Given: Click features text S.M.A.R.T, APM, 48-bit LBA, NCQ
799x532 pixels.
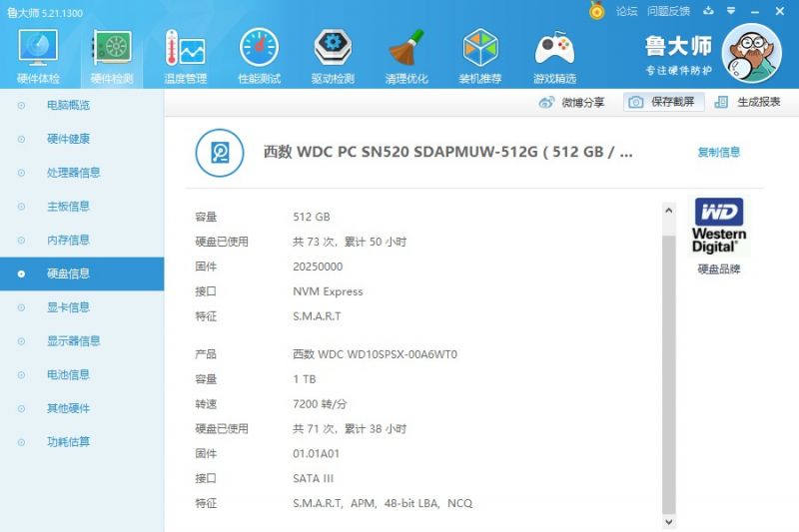Looking at the screenshot, I should tap(383, 503).
